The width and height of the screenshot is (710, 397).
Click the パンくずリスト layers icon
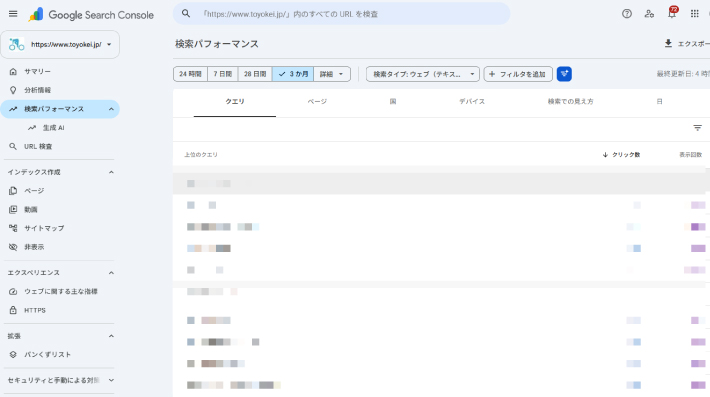tap(13, 354)
